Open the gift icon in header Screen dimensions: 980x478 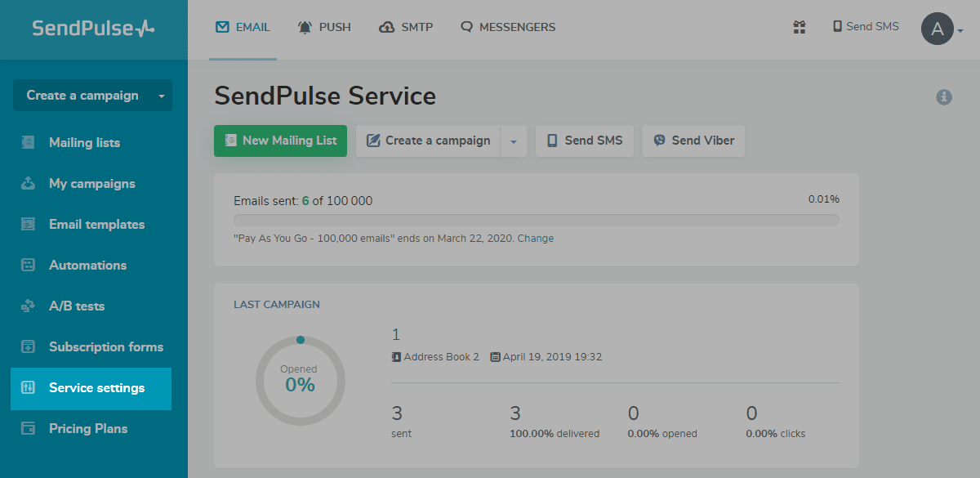(800, 27)
